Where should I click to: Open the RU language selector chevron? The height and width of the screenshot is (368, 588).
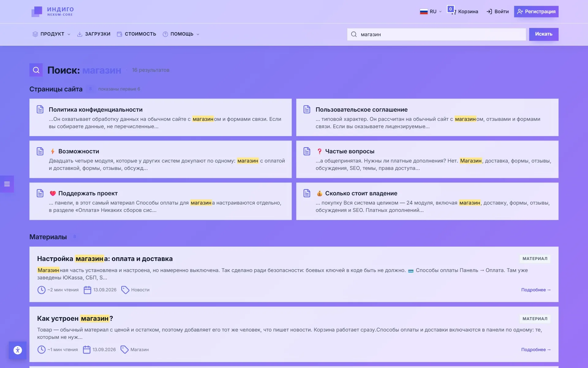[440, 12]
